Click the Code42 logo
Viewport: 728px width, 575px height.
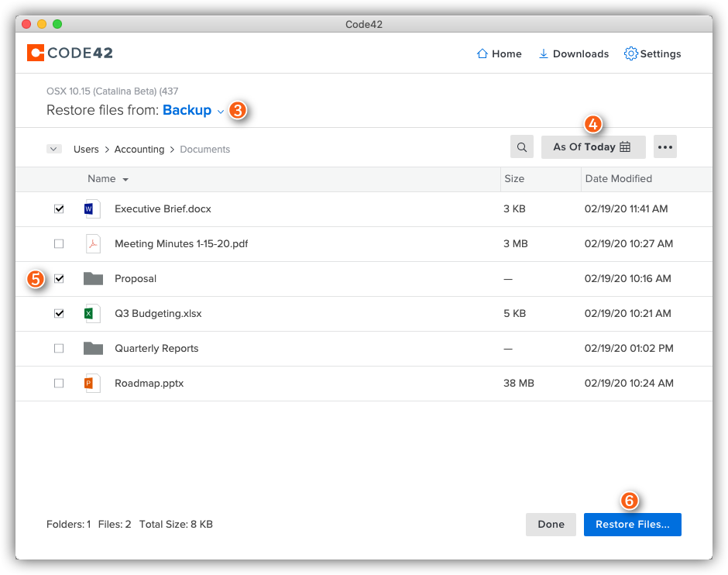70,53
